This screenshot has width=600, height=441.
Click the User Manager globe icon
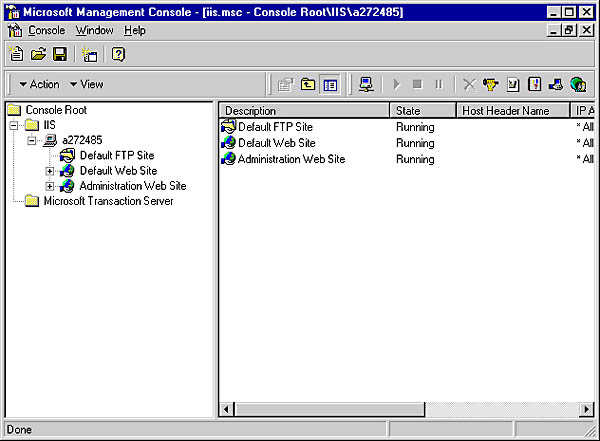pos(578,84)
